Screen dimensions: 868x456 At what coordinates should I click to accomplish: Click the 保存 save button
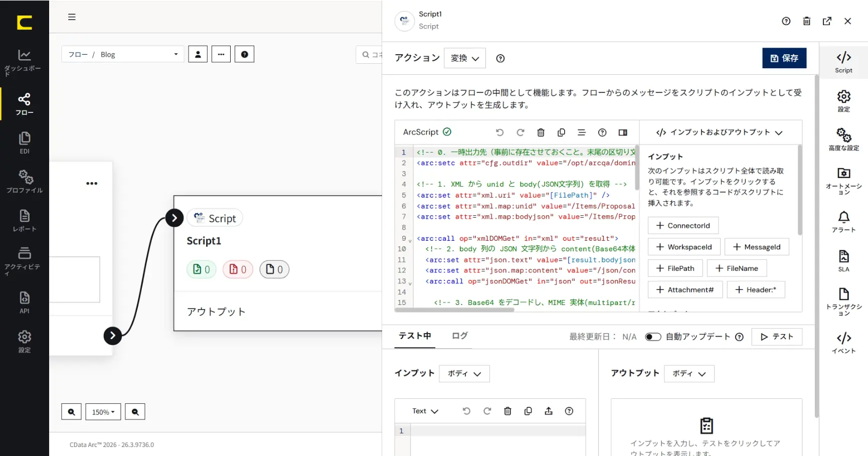pos(784,58)
